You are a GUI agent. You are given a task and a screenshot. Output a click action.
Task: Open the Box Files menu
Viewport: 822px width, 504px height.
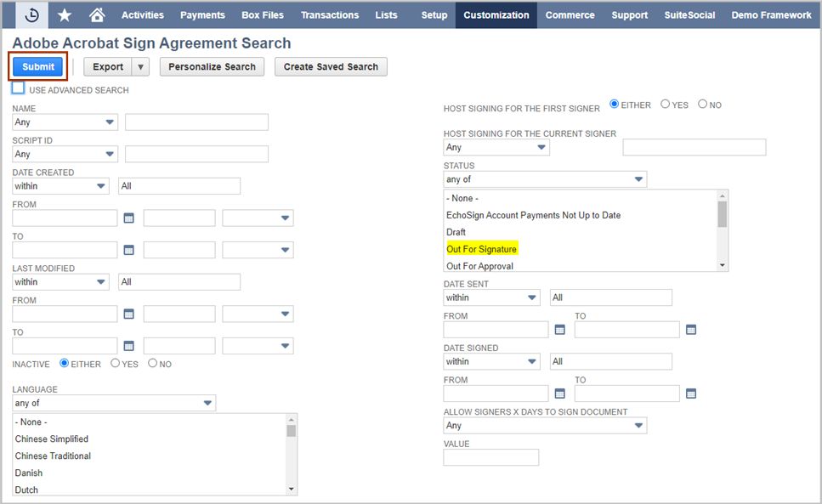tap(263, 15)
